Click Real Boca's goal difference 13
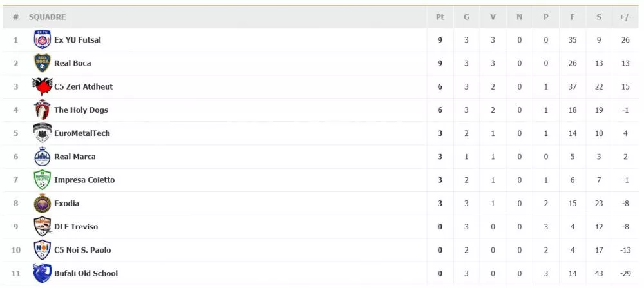This screenshot has height=288, width=644. pos(625,63)
